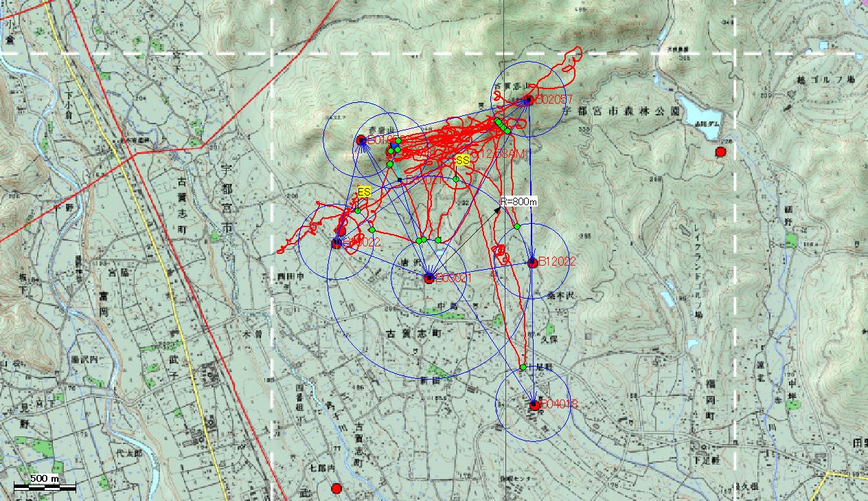
Task: Click the green dot below the ES label
Action: [x=358, y=211]
